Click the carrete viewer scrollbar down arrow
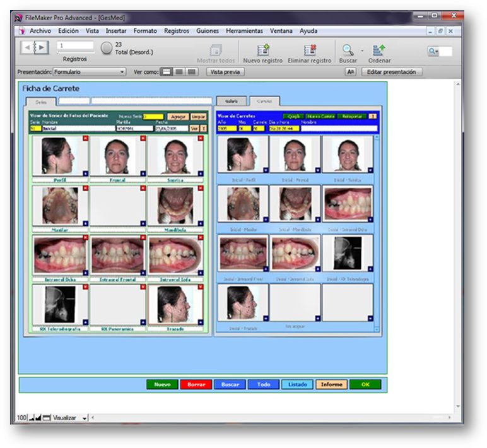This screenshot has height=448, width=487. (x=377, y=329)
